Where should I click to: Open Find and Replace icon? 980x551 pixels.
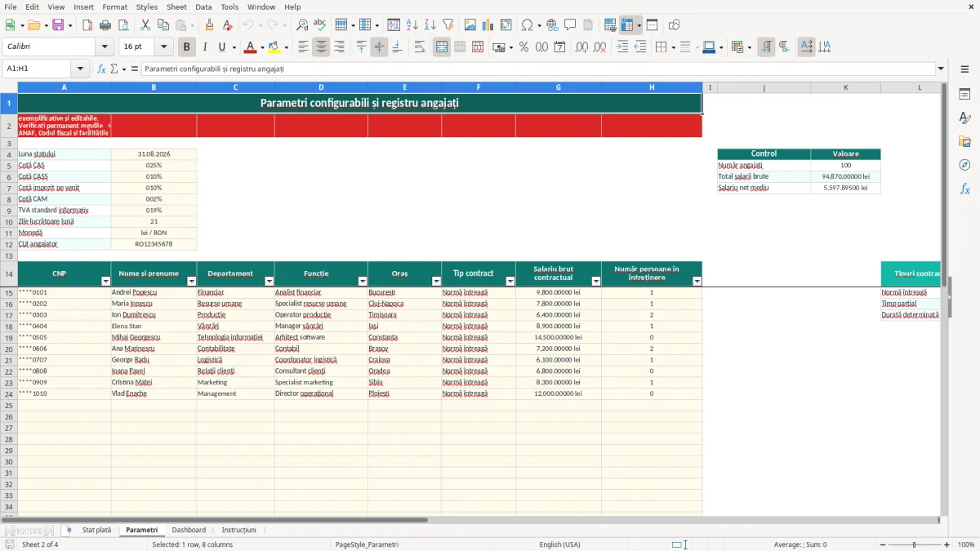click(302, 25)
